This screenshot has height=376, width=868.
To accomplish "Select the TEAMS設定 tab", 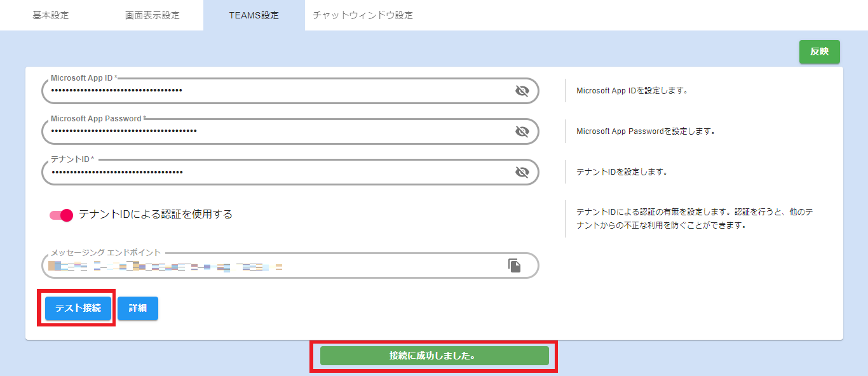I will pyautogui.click(x=254, y=15).
